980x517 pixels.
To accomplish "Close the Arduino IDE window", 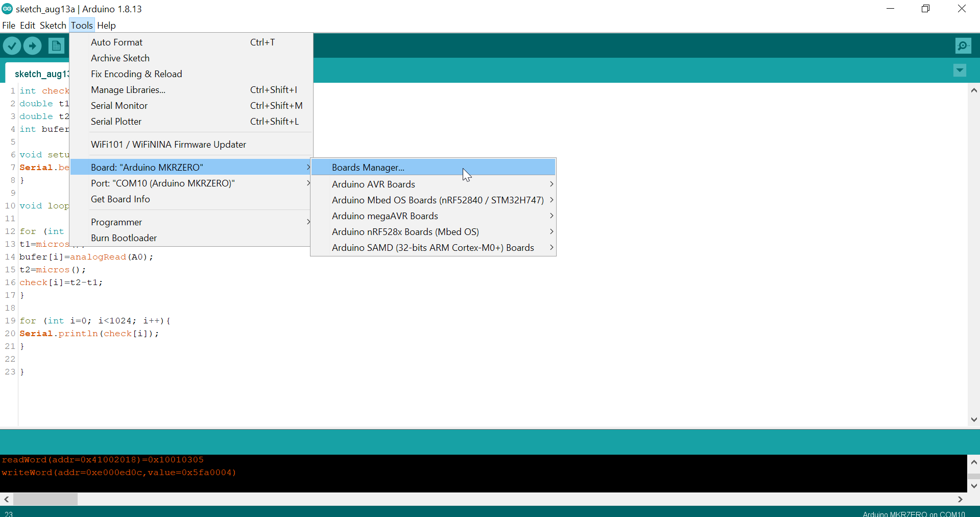I will tap(962, 9).
